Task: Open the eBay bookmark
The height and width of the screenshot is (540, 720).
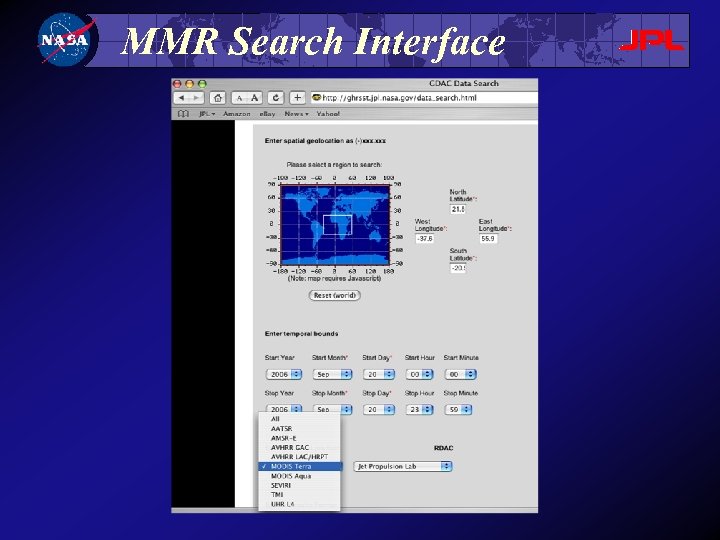Action: tap(267, 113)
